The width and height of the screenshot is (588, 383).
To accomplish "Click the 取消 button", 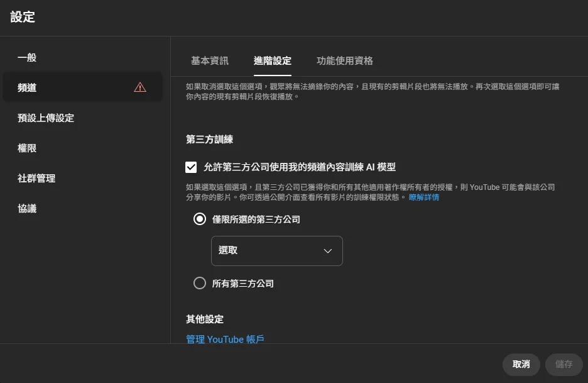I will pyautogui.click(x=521, y=364).
